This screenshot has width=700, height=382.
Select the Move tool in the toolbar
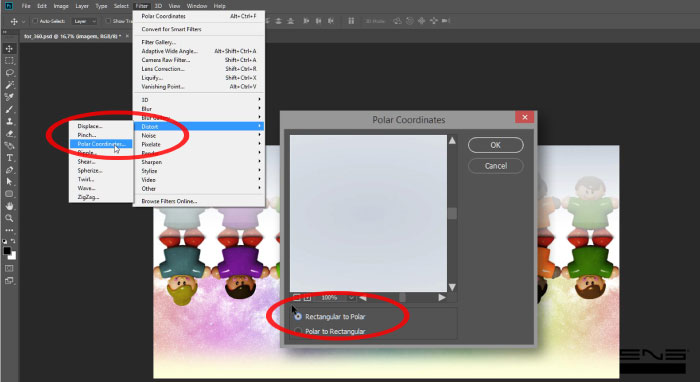(x=9, y=49)
